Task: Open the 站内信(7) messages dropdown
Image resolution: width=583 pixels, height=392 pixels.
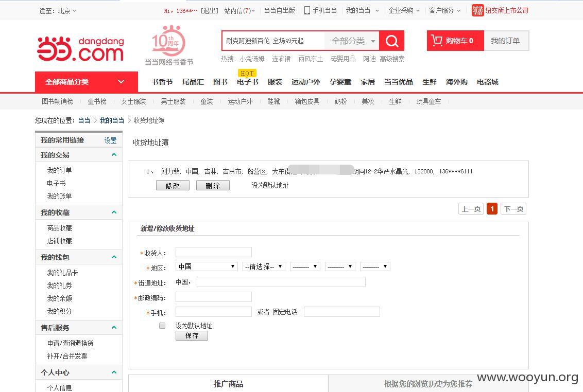Action: click(239, 11)
